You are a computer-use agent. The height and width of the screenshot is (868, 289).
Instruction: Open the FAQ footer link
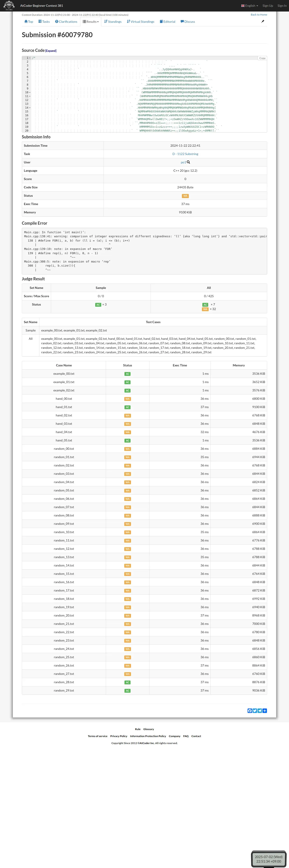pyautogui.click(x=186, y=736)
